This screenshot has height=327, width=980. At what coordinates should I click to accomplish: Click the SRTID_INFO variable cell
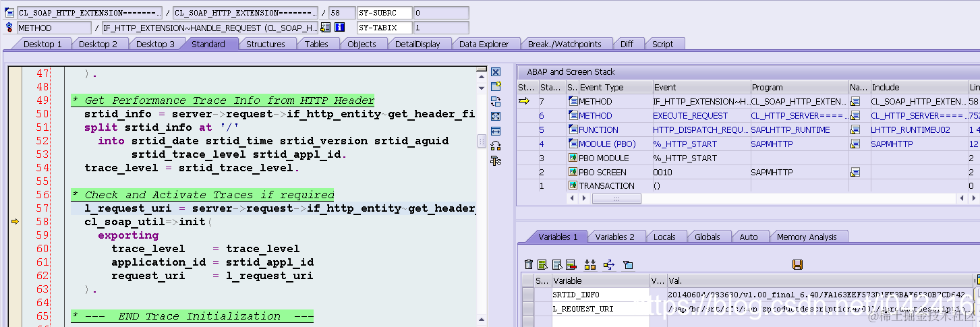pos(600,295)
